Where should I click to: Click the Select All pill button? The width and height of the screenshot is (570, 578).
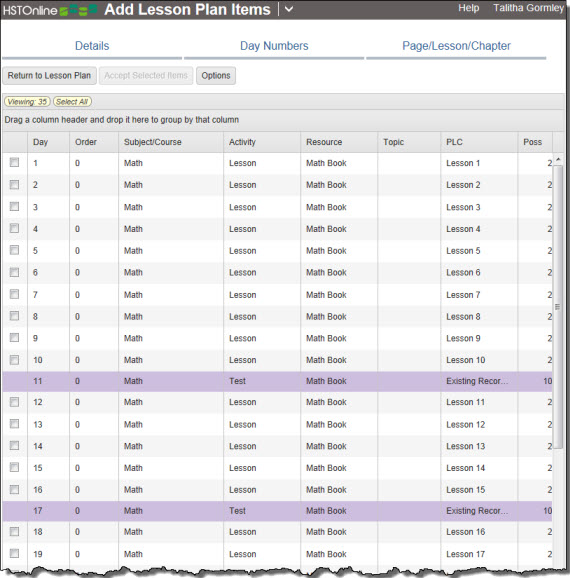point(72,102)
